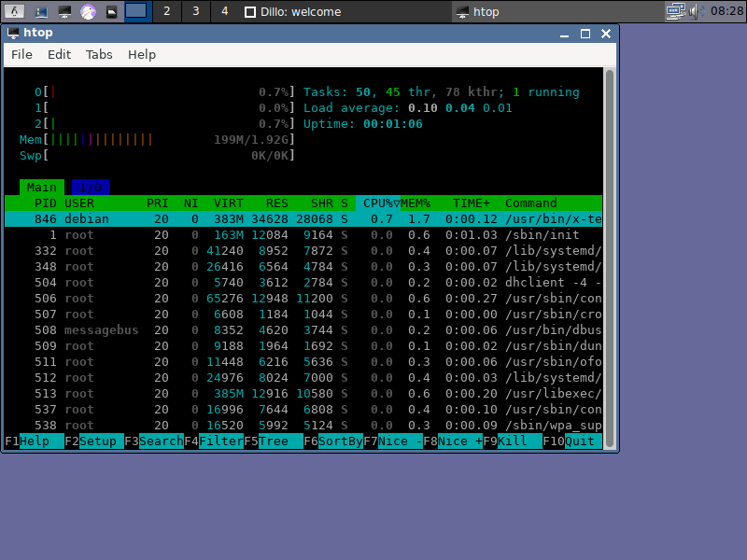Click the Swp usage meter bar
The image size is (747, 560).
[157, 156]
